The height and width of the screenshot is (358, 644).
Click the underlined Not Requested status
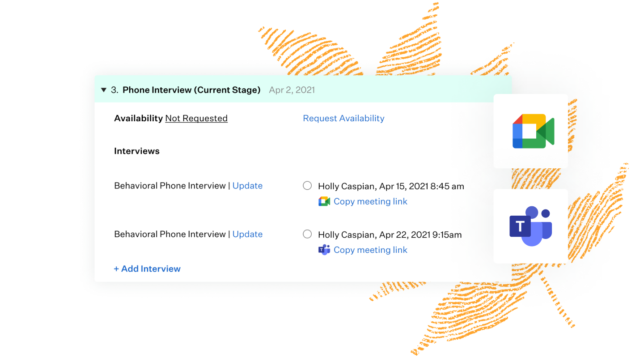click(x=196, y=118)
